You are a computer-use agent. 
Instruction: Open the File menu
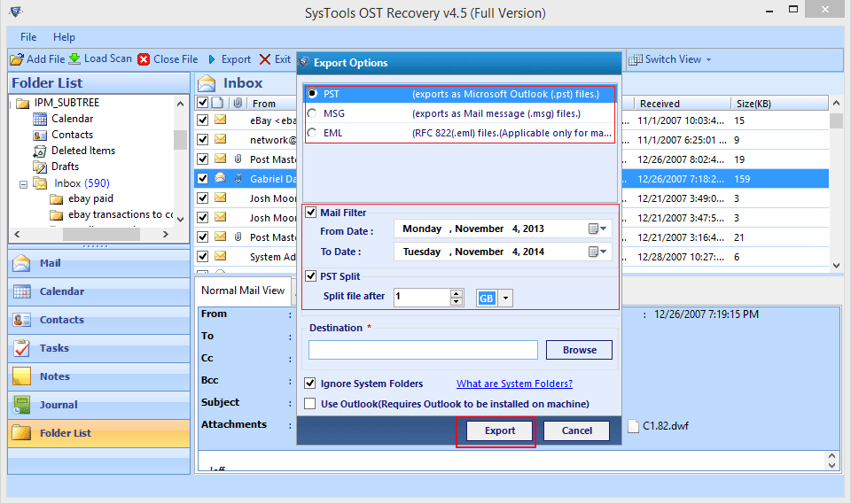28,37
